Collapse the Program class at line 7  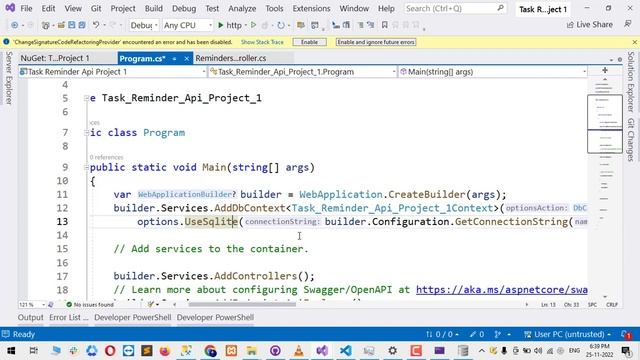point(86,133)
